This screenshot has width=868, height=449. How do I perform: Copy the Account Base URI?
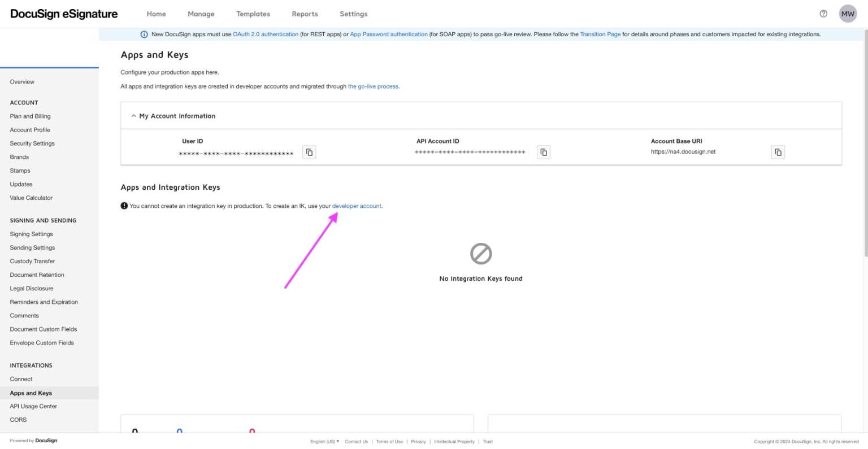tap(778, 152)
